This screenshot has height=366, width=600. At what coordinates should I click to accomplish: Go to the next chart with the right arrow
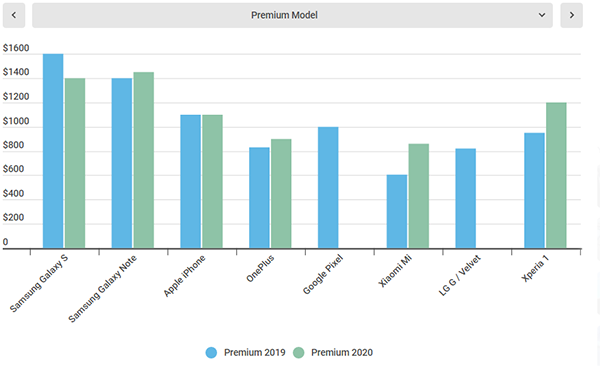click(x=571, y=15)
